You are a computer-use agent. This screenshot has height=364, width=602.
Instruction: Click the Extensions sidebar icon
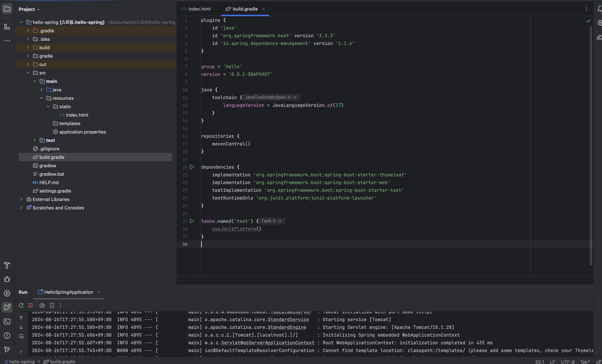[6, 27]
